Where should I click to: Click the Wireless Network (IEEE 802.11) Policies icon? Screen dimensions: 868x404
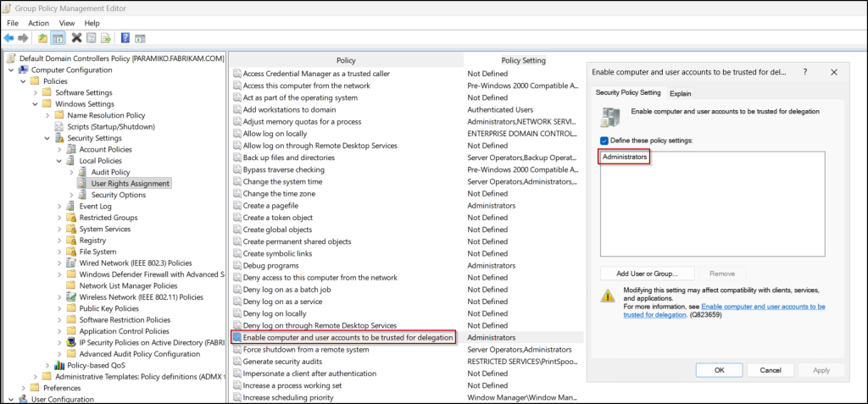71,297
